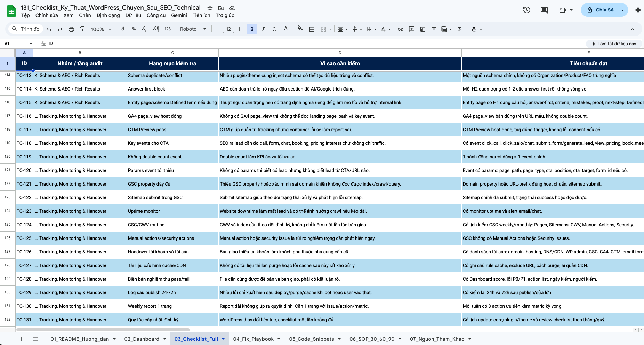The height and width of the screenshot is (345, 644).
Task: Open Gemini sparkle side panel
Action: click(x=638, y=10)
